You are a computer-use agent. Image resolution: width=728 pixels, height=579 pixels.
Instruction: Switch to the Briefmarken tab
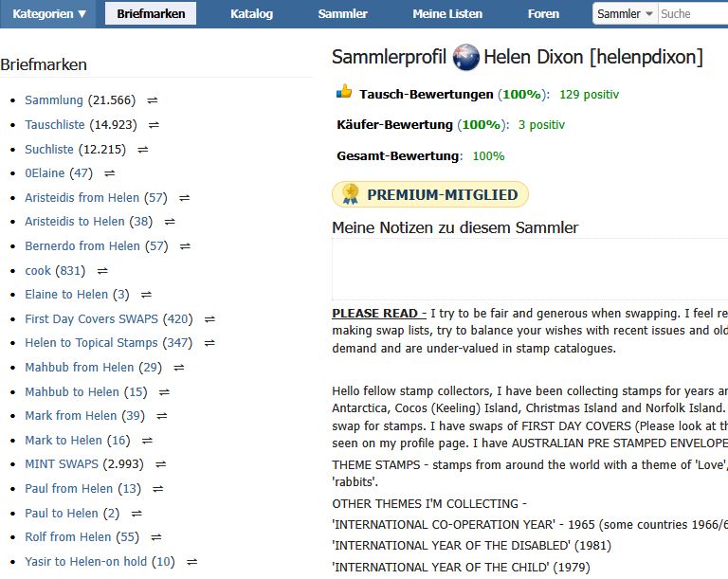151,14
